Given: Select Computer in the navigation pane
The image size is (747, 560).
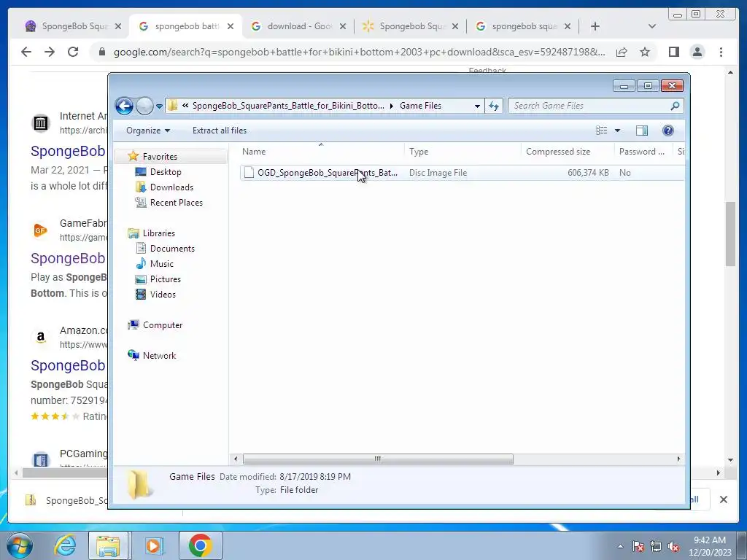Looking at the screenshot, I should (163, 324).
